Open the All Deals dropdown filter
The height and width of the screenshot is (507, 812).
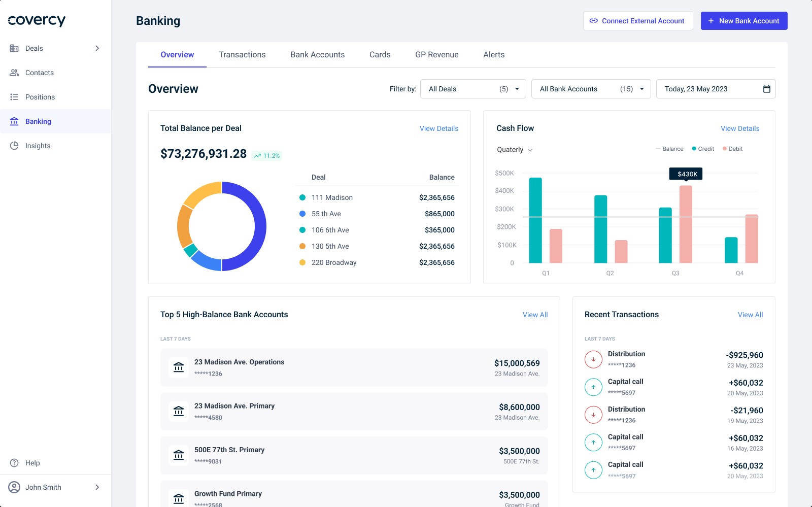(472, 88)
